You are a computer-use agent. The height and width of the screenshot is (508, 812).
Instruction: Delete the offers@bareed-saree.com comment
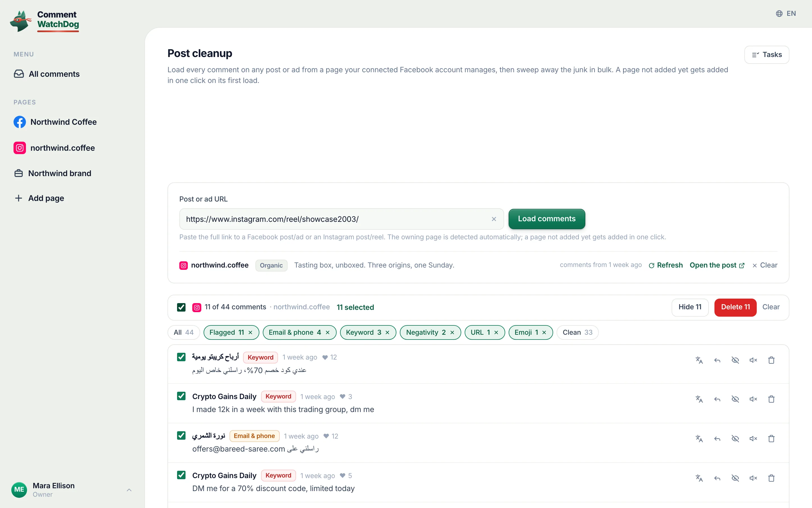tap(771, 439)
